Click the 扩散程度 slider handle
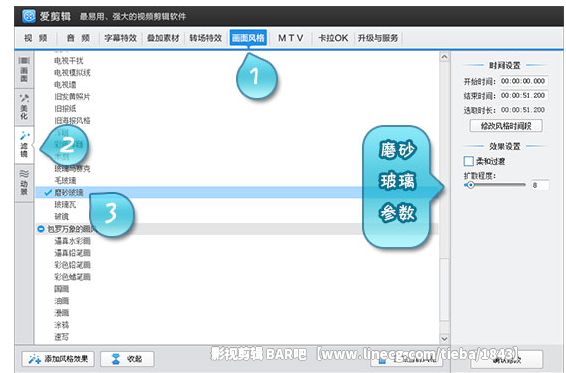566x373 pixels. (x=470, y=185)
